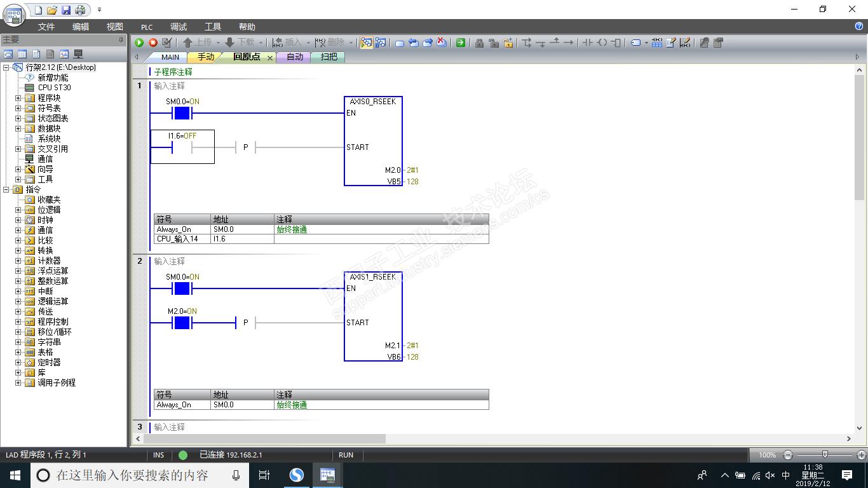This screenshot has height=488, width=868.
Task: Switch to the 扫把 tab
Action: 329,57
